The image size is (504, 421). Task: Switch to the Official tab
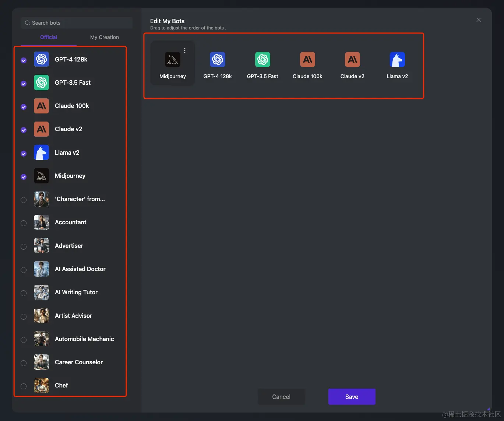pos(49,37)
